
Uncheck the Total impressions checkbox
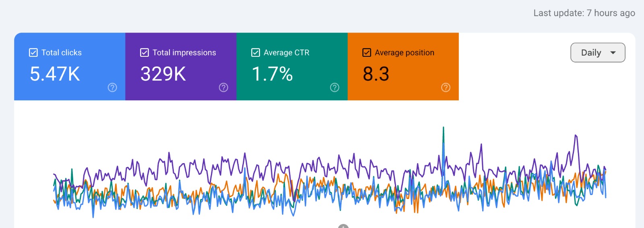click(144, 53)
